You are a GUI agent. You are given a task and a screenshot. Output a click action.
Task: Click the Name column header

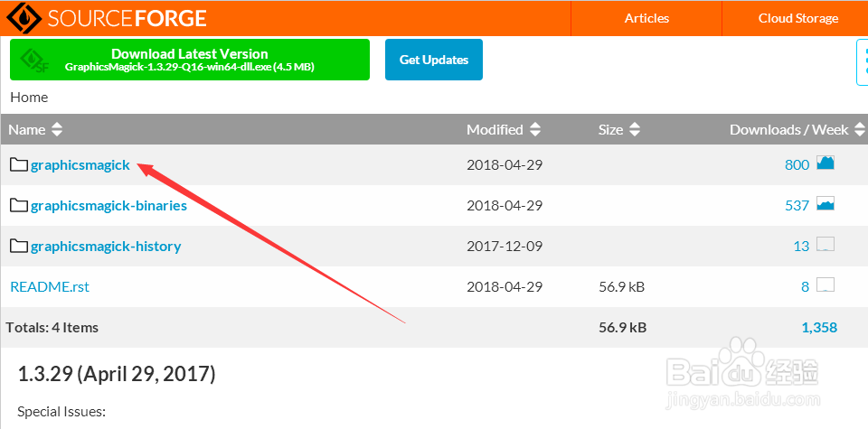27,130
